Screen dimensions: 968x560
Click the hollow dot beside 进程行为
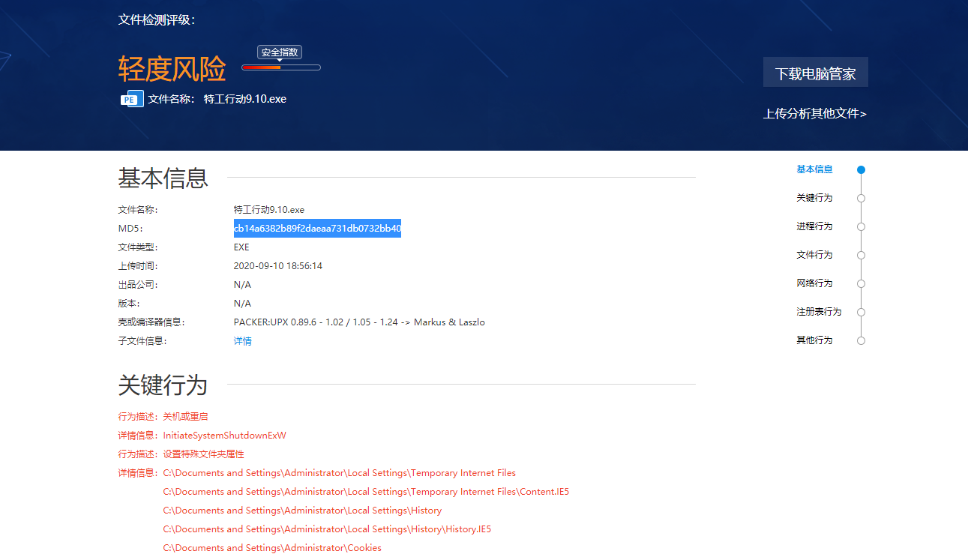click(x=861, y=226)
